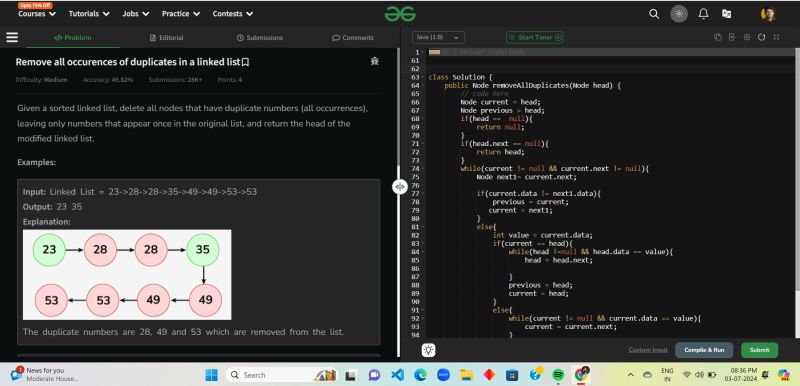
Task: Click the 'class Solution {' code line
Action: click(460, 78)
